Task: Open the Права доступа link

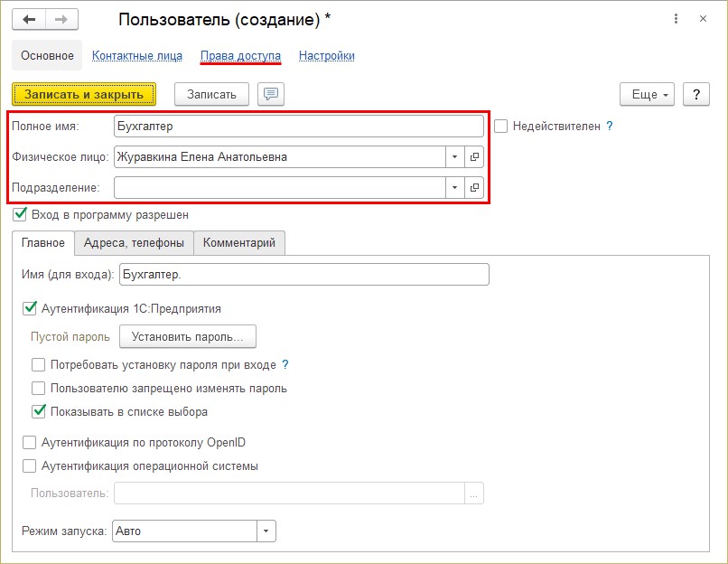Action: coord(240,56)
